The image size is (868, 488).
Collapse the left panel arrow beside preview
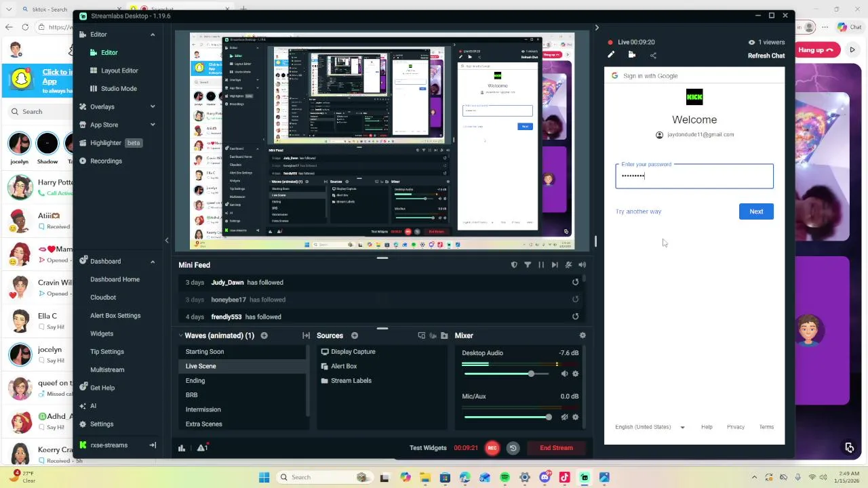click(167, 240)
